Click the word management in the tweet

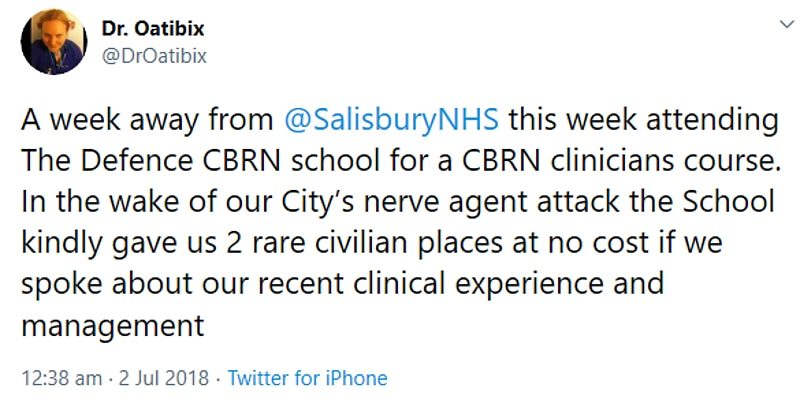pos(112,325)
